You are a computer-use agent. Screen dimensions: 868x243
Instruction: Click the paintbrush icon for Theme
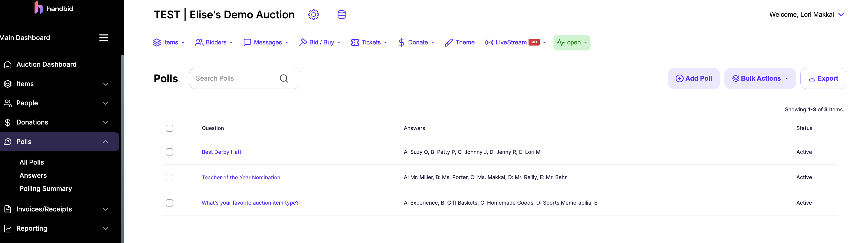click(449, 43)
